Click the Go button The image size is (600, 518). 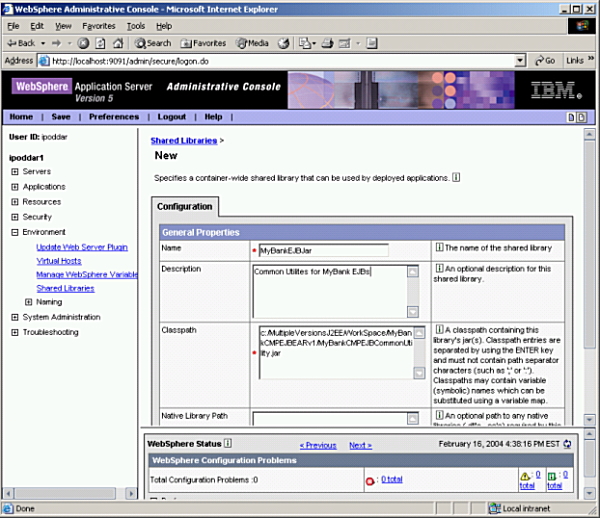(x=545, y=60)
